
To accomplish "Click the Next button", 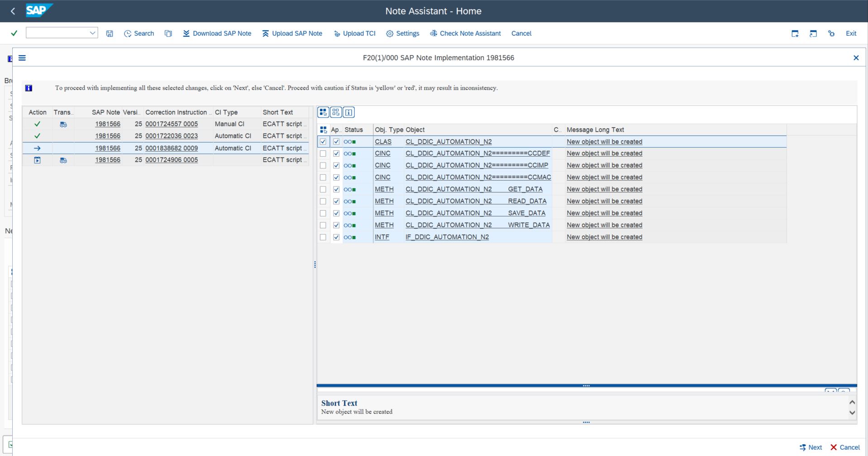I will pyautogui.click(x=811, y=447).
